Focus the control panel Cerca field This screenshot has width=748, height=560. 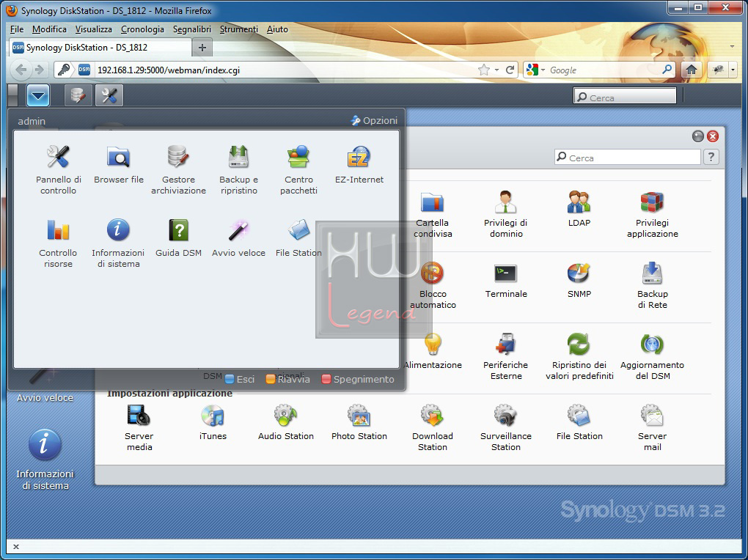(627, 158)
